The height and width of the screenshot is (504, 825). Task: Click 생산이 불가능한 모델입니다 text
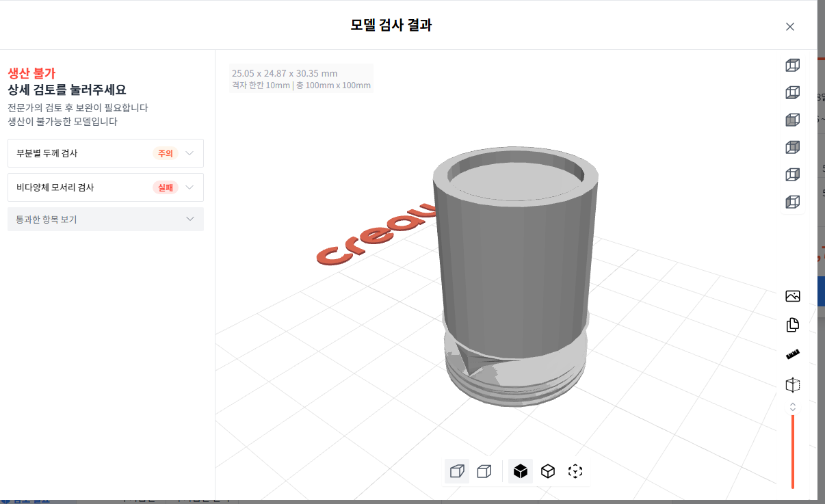(x=62, y=121)
